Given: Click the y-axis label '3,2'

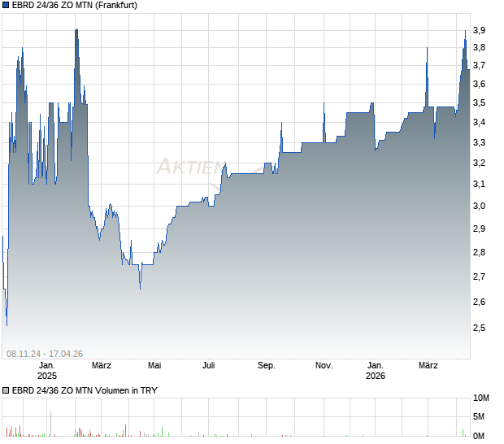Looking at the screenshot, I should (479, 163).
